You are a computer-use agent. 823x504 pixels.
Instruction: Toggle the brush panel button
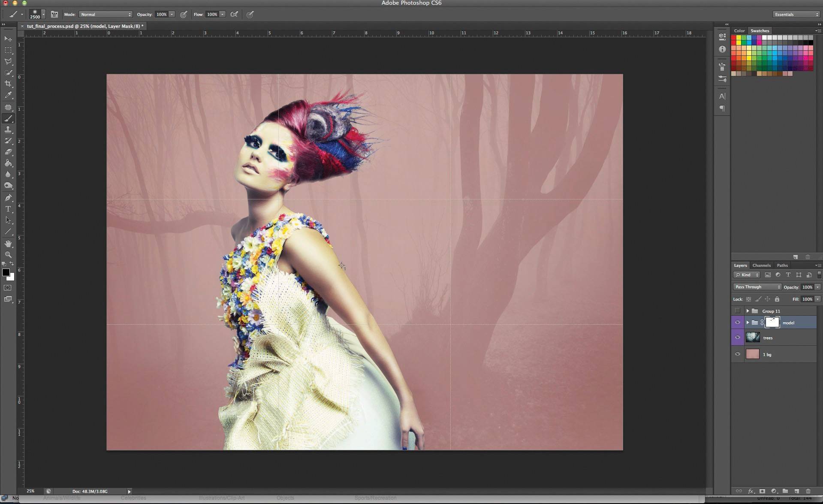(54, 14)
